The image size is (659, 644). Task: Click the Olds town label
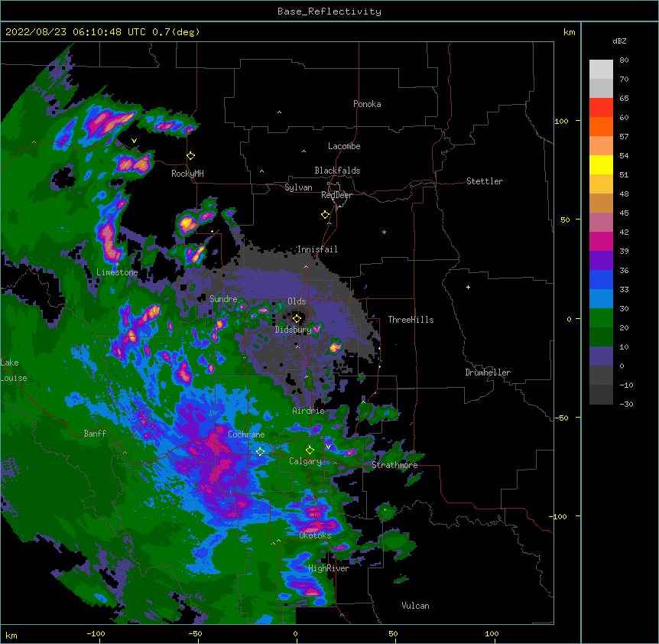coord(297,301)
